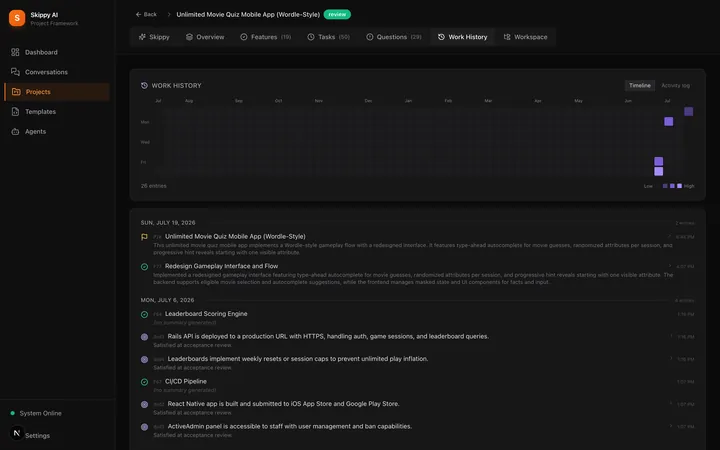Click Rails API is deployed to production entry text
This screenshot has width=720, height=450.
point(328,336)
